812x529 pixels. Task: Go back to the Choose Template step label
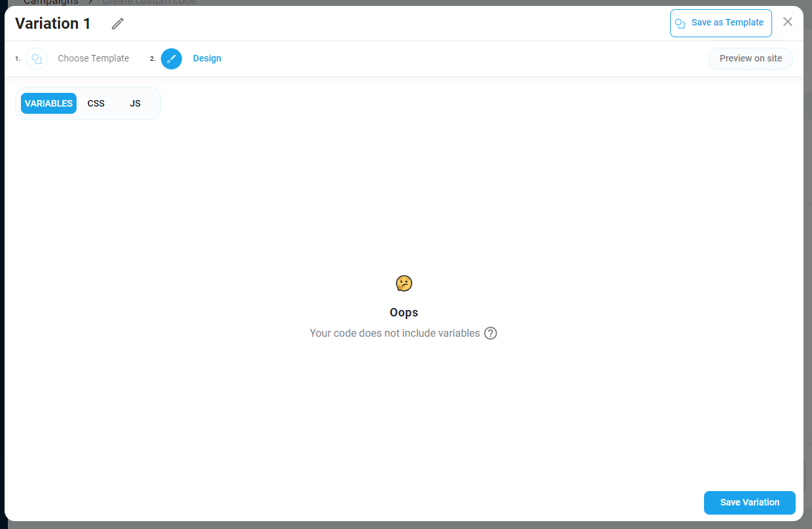94,58
